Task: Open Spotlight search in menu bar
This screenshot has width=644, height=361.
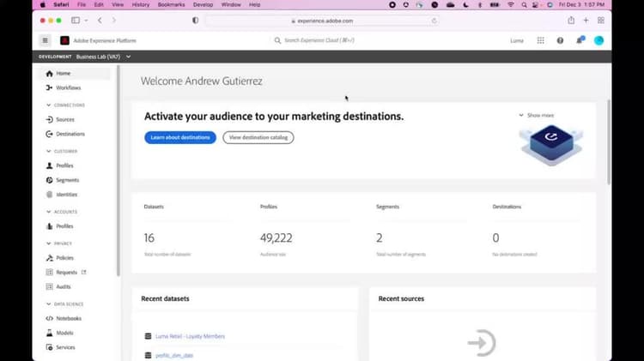Action: pos(524,4)
